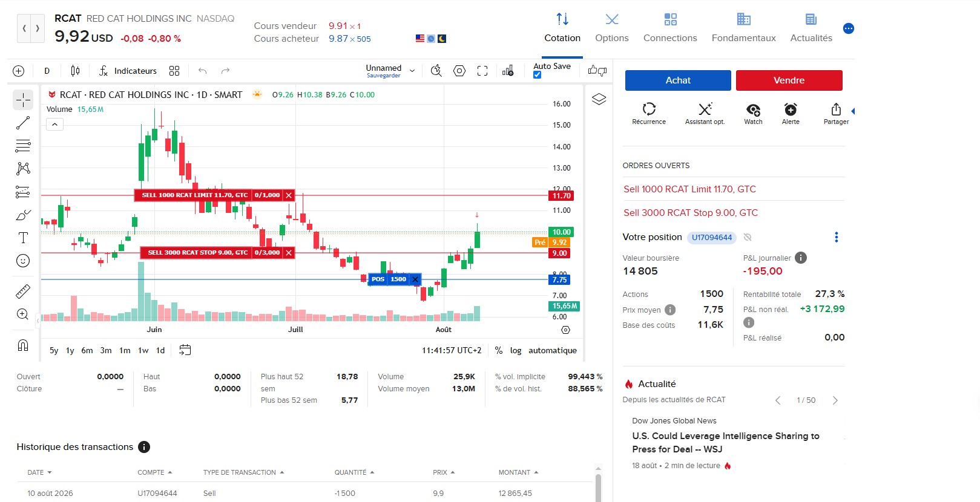Switch to the Cotation tab
This screenshot has width=980, height=502.
click(562, 28)
